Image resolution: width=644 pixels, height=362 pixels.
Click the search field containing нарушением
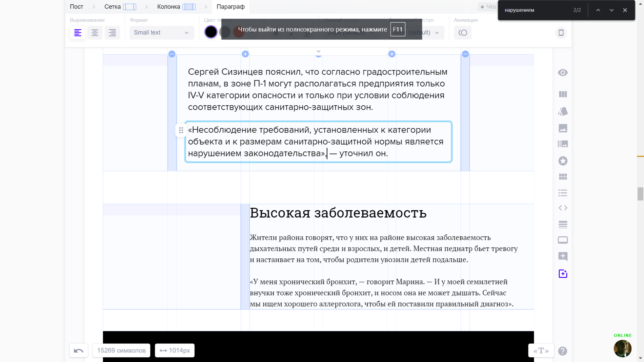click(x=536, y=10)
